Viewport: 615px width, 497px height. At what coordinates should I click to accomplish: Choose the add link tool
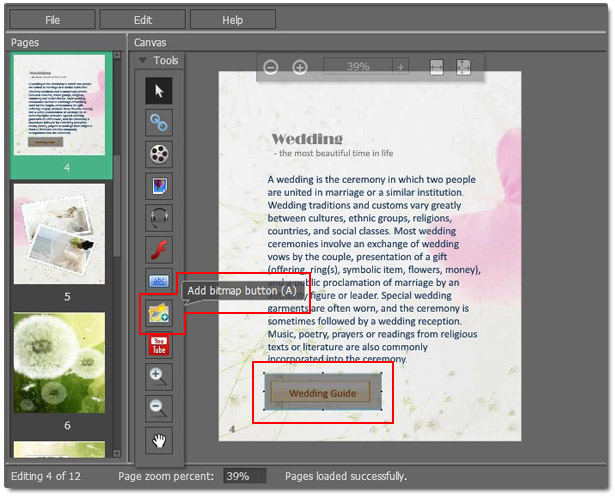tap(159, 123)
